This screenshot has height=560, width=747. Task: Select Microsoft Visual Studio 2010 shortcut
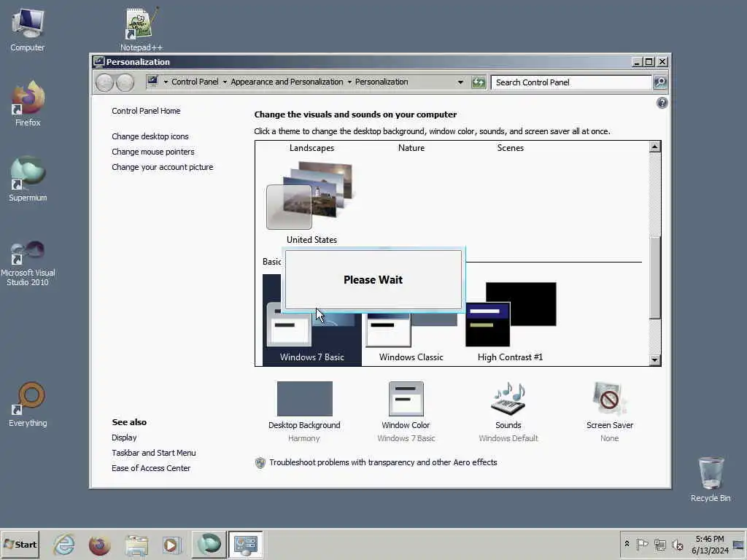(28, 262)
